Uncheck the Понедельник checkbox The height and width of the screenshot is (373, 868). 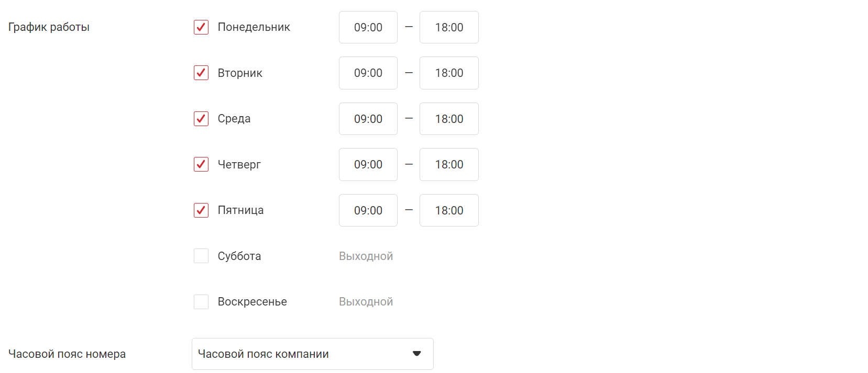tap(201, 27)
